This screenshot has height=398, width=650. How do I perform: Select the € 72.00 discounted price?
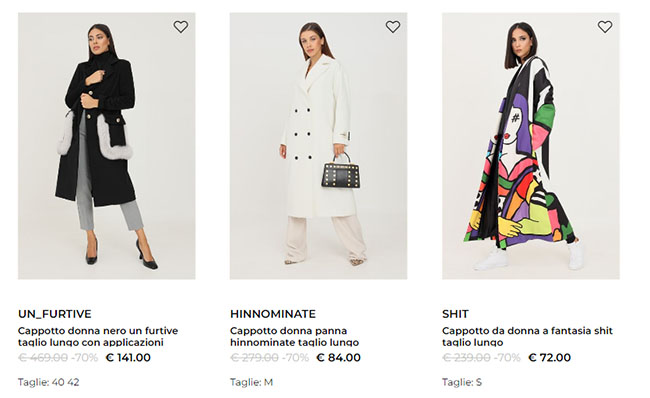pos(550,357)
